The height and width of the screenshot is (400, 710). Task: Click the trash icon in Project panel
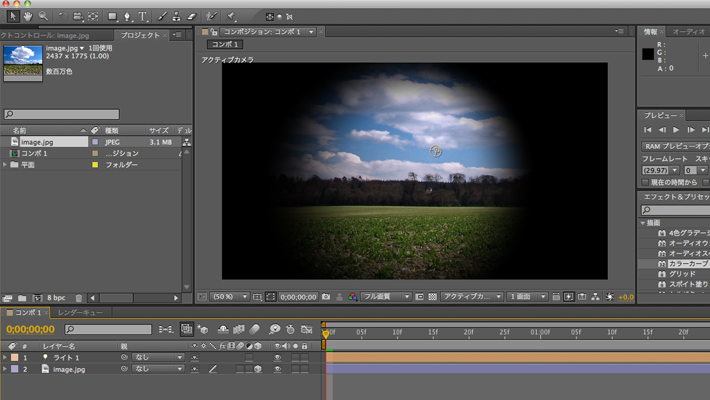click(79, 298)
